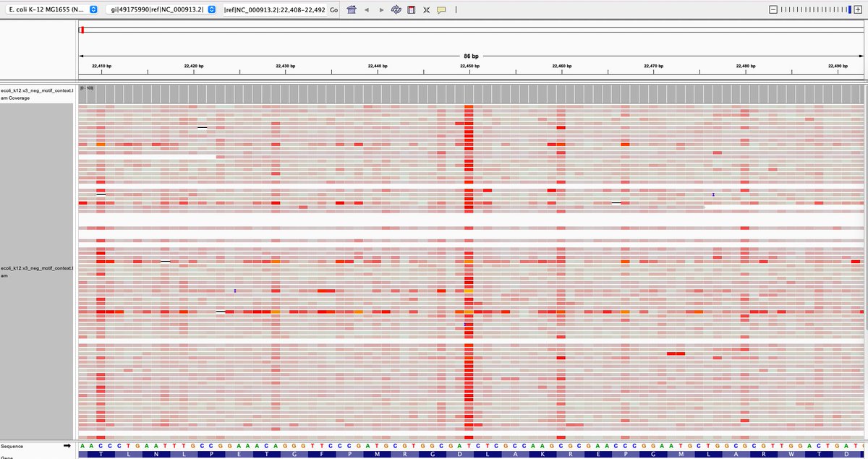Select the ecoli_k12.v3_neg_motif_context alignment track name
This screenshot has height=459, width=868.
pyautogui.click(x=37, y=272)
